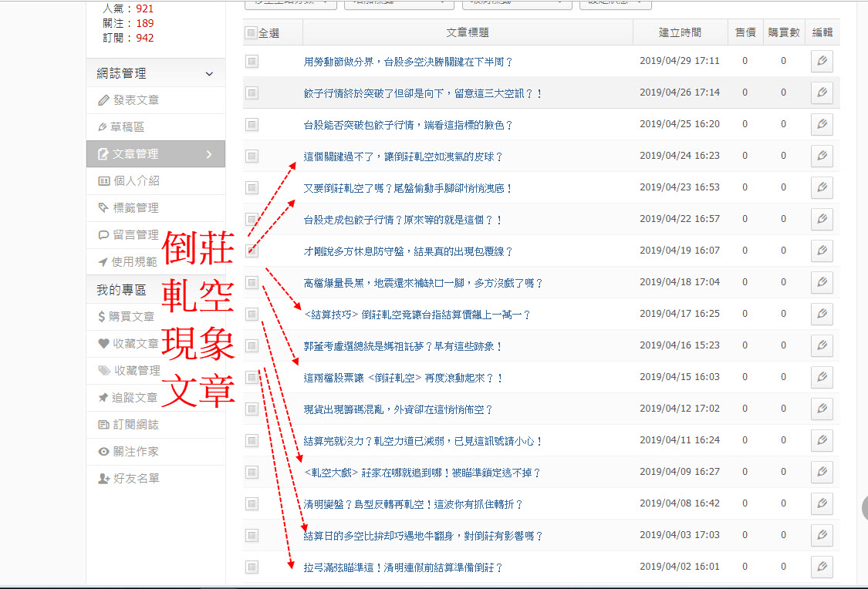Click edit pencil for 2019/04/25 16:20 article
Viewport: 868px width, 589px height.
(822, 124)
